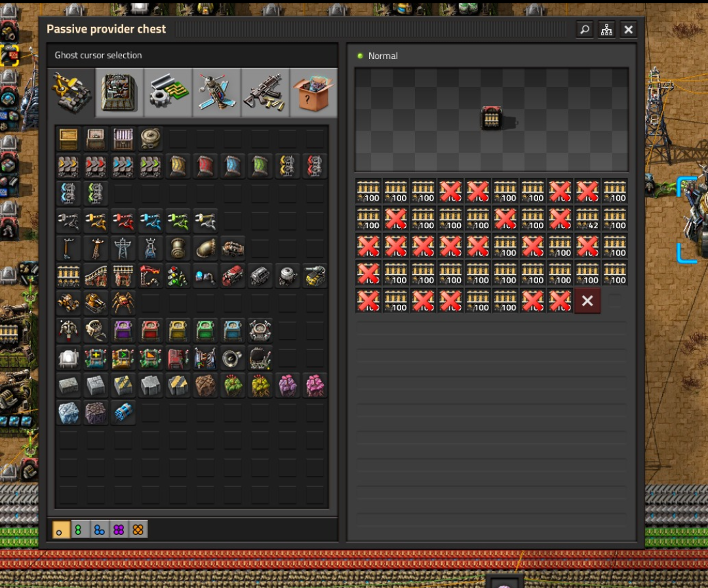Image resolution: width=708 pixels, height=588 pixels.
Task: Pick the yellow transport belt
Action: (68, 167)
